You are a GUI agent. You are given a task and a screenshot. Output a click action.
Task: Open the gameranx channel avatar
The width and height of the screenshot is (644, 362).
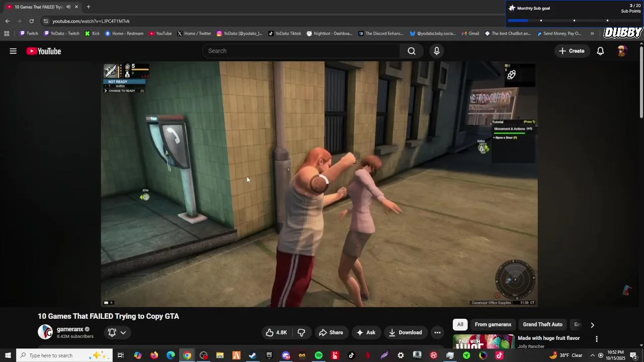click(x=45, y=332)
